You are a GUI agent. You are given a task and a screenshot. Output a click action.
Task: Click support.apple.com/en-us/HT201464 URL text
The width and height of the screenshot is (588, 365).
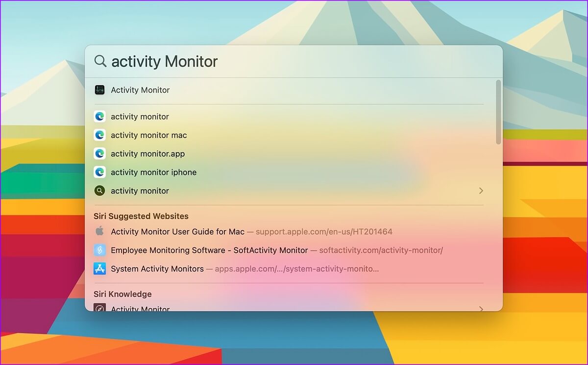tap(324, 232)
